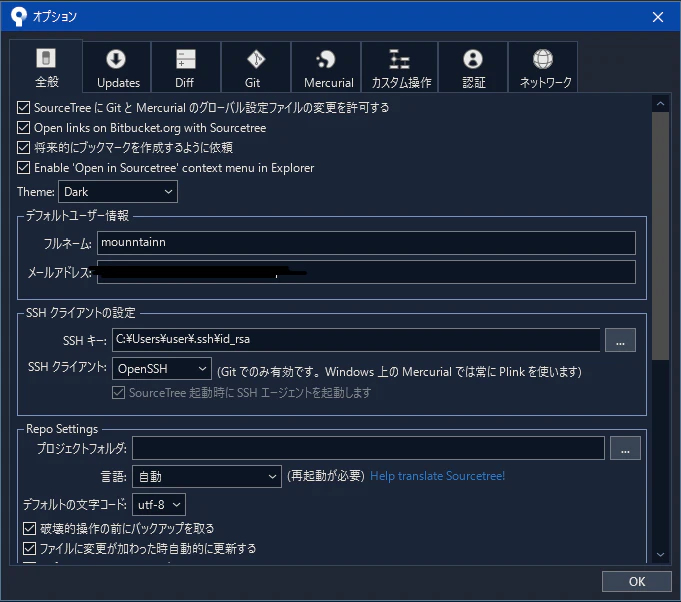The width and height of the screenshot is (681, 602).
Task: Open the SSH クライアント OpenSSH dropdown
Action: (x=162, y=369)
